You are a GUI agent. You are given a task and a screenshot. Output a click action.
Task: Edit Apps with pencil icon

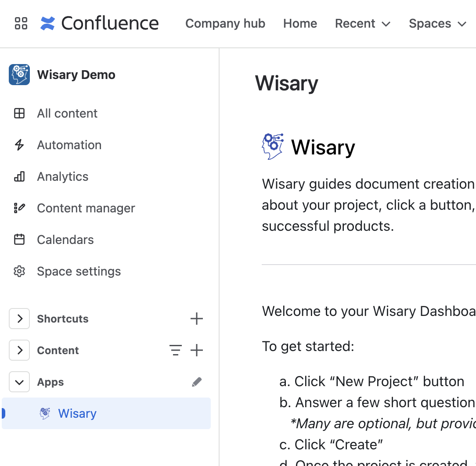click(x=197, y=382)
